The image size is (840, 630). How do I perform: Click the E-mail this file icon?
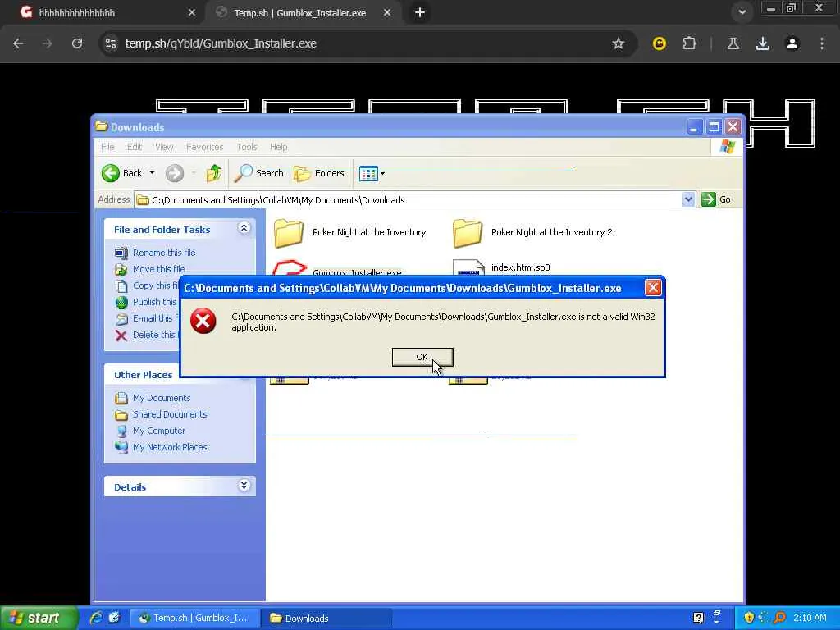[121, 319]
